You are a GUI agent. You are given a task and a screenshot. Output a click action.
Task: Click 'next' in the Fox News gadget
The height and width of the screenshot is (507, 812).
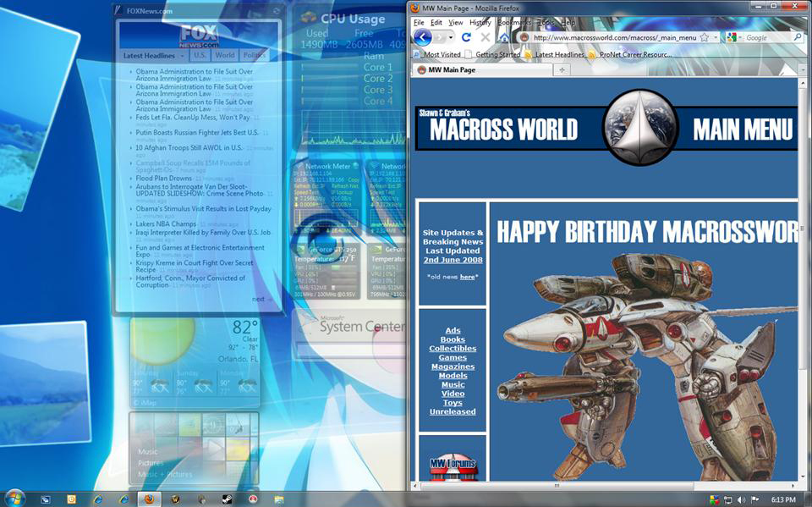(261, 299)
